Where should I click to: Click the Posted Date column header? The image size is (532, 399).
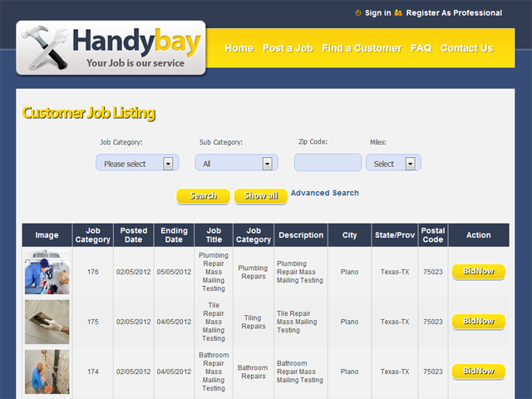(x=133, y=234)
